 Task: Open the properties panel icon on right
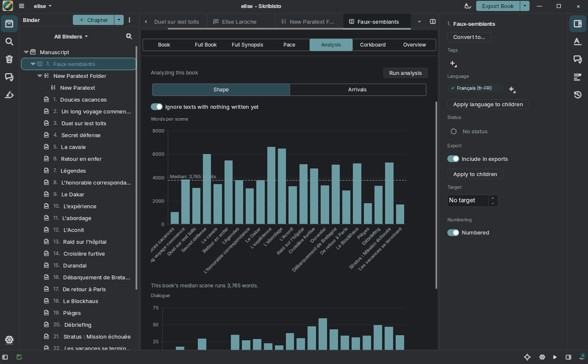pyautogui.click(x=577, y=24)
